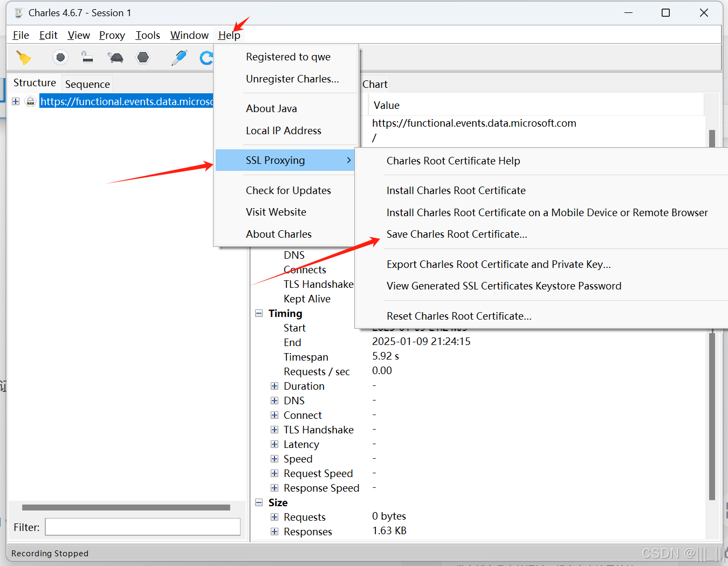
Task: Expand the TLS Handshake timing row
Action: pyautogui.click(x=274, y=430)
